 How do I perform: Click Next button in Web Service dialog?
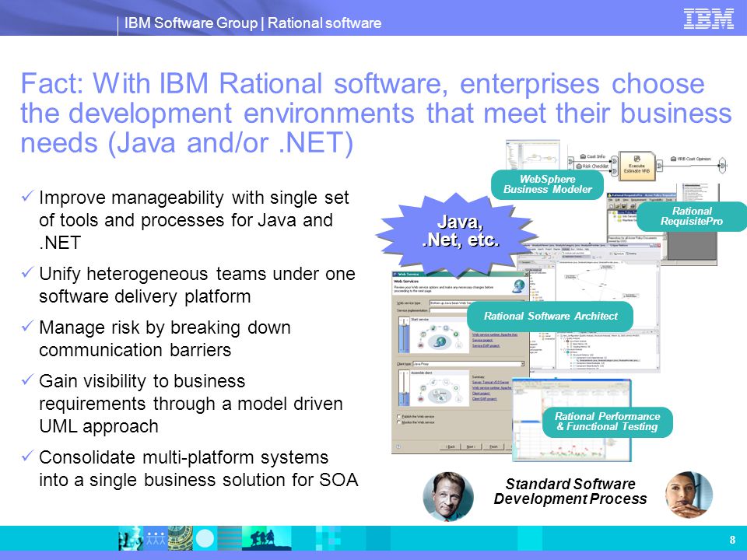point(471,446)
